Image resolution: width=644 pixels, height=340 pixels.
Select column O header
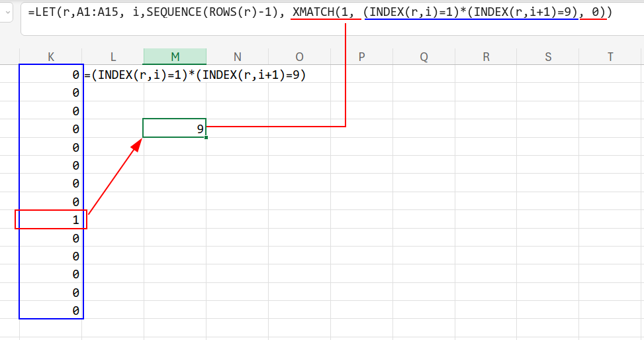tap(299, 57)
